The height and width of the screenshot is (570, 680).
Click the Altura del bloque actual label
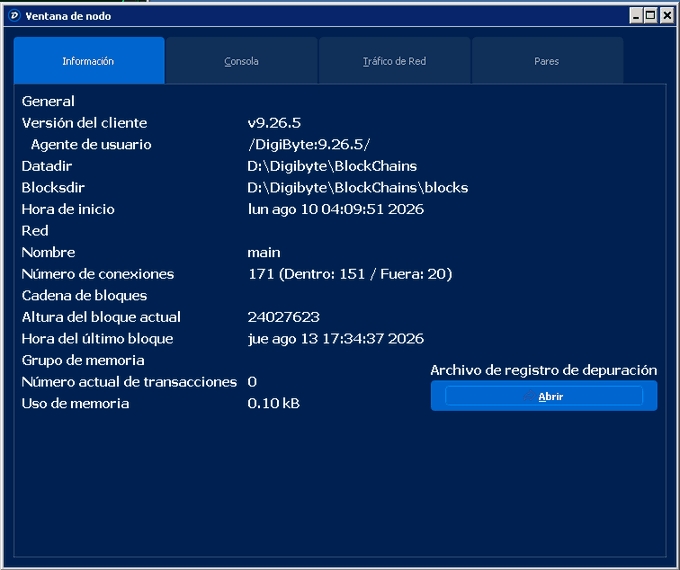click(x=101, y=317)
